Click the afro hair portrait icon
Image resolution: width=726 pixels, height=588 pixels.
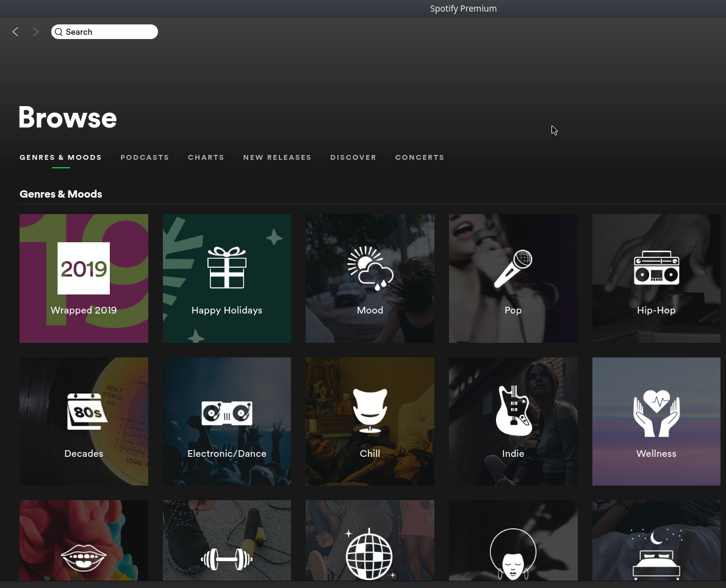[x=513, y=554]
